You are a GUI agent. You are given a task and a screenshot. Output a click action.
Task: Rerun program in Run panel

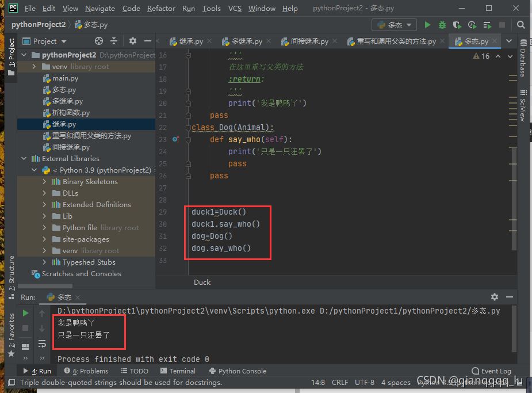(x=25, y=313)
